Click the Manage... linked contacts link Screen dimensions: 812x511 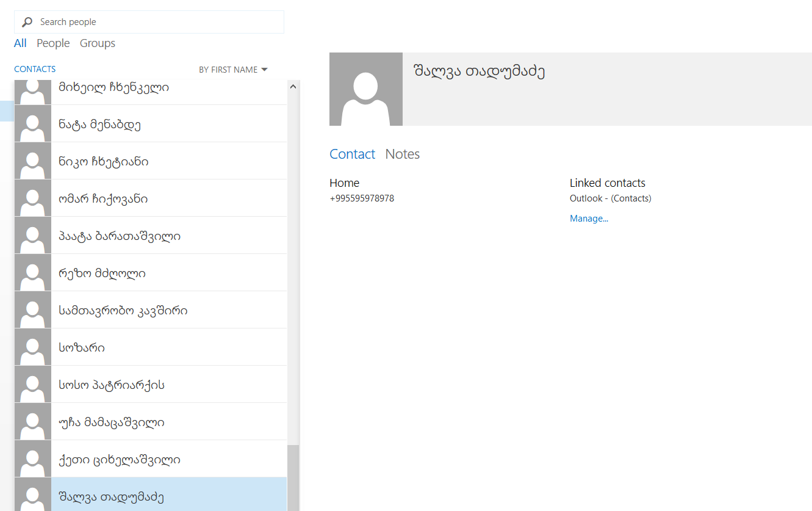pos(589,219)
